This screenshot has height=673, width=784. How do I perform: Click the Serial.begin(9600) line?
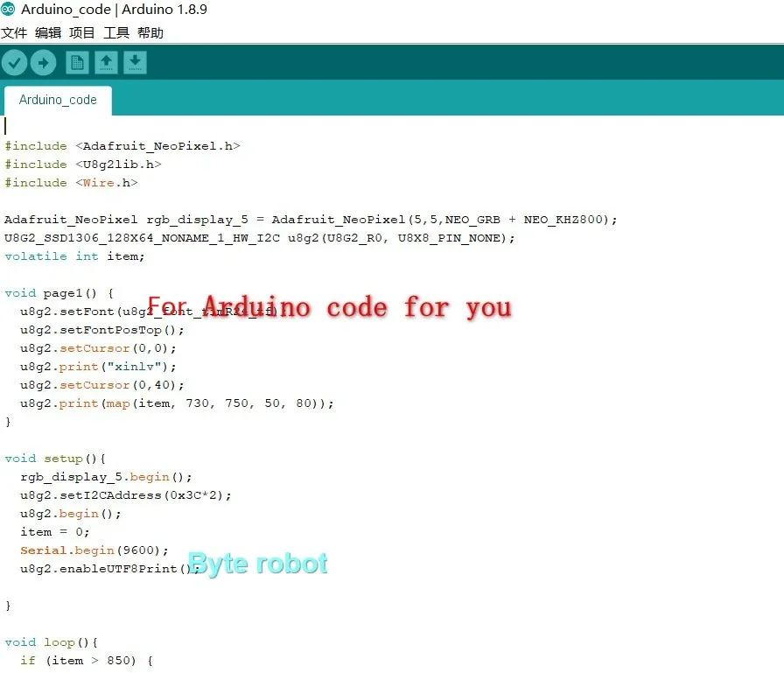(x=94, y=550)
